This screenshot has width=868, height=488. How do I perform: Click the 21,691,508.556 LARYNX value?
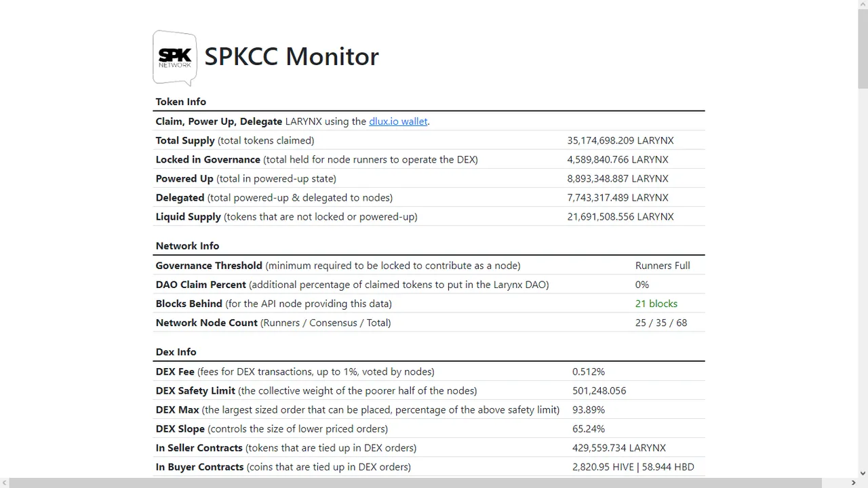[x=620, y=216]
